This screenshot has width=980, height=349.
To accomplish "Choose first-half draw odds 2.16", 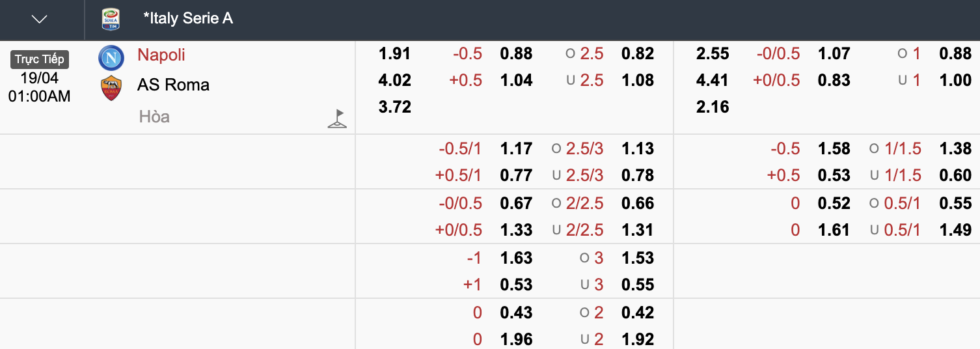I will (713, 107).
